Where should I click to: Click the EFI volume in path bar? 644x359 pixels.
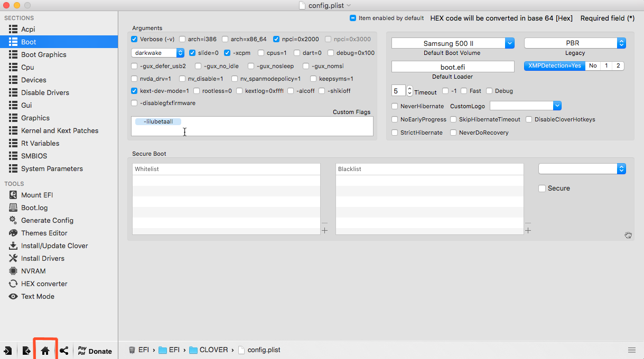coord(138,350)
